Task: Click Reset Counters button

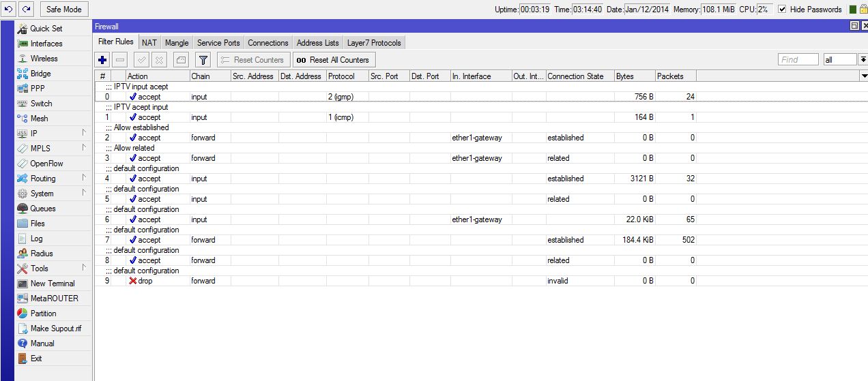Action: (x=253, y=60)
